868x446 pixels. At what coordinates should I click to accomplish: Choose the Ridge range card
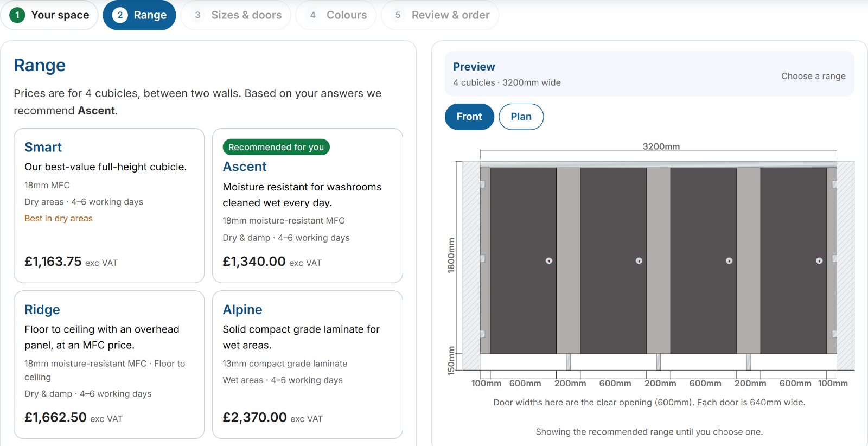coord(109,365)
